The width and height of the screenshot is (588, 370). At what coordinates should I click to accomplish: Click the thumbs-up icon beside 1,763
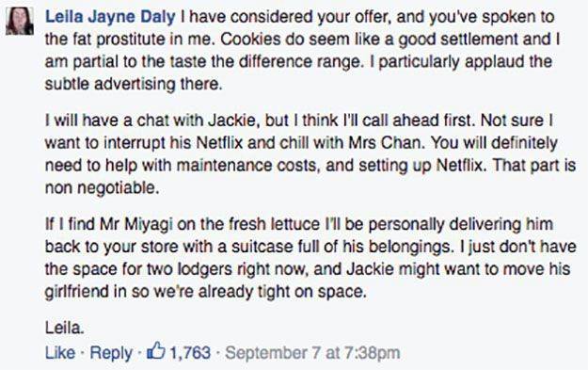click(x=155, y=351)
